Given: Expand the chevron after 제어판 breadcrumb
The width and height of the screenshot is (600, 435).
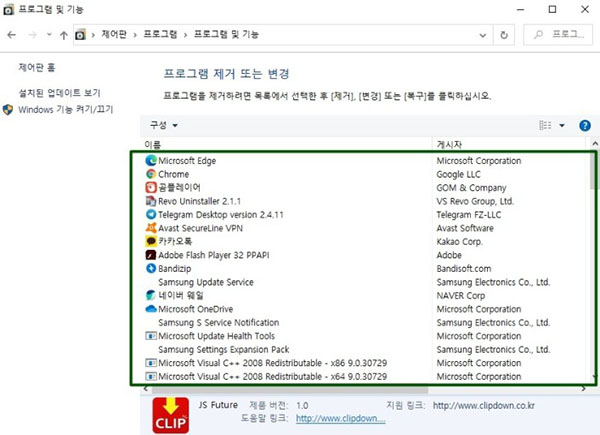Looking at the screenshot, I should tap(135, 35).
